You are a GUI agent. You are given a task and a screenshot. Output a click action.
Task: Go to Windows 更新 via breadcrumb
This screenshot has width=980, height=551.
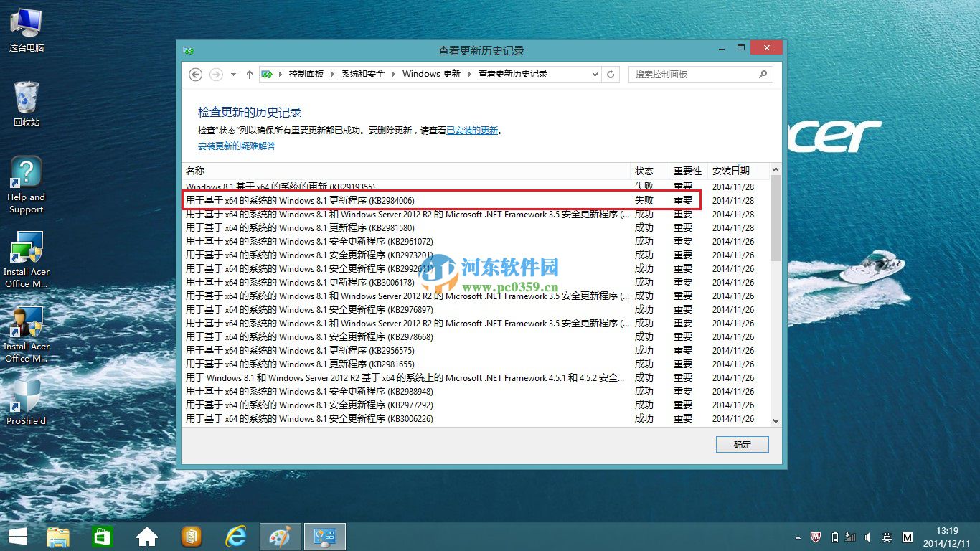[431, 74]
